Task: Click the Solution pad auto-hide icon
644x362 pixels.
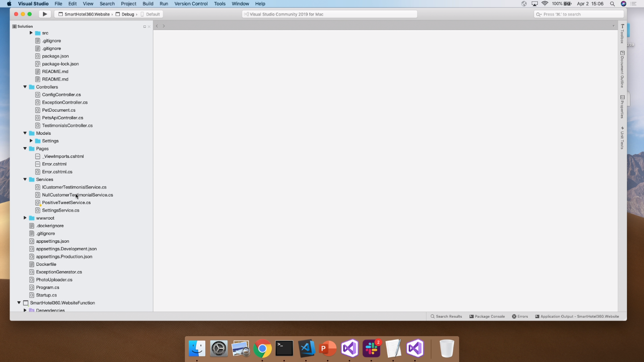Action: click(144, 26)
